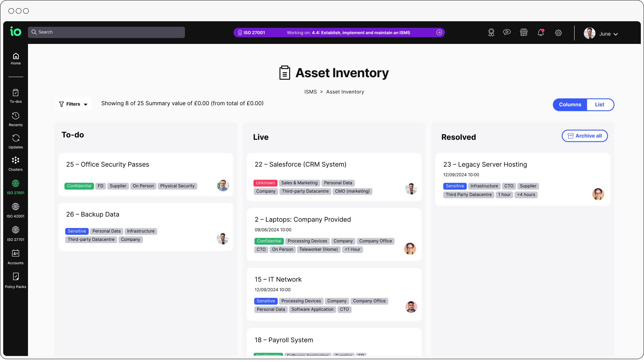This screenshot has width=644, height=362.
Task: Switch to the ISO 27701 standard
Action: [x=16, y=232]
